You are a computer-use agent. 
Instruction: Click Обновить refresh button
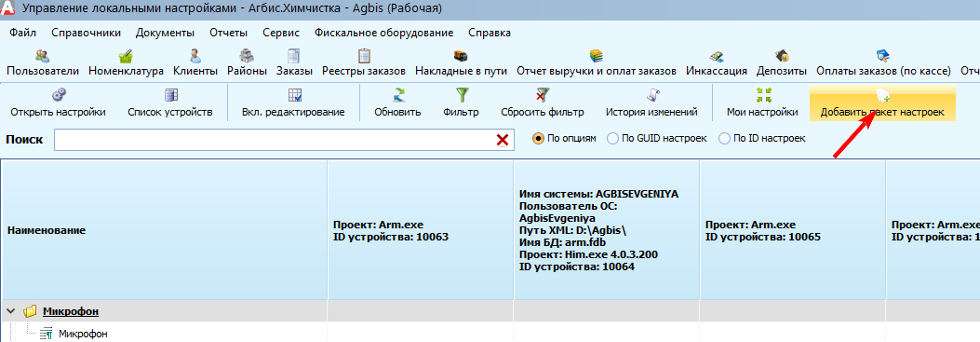[x=398, y=103]
